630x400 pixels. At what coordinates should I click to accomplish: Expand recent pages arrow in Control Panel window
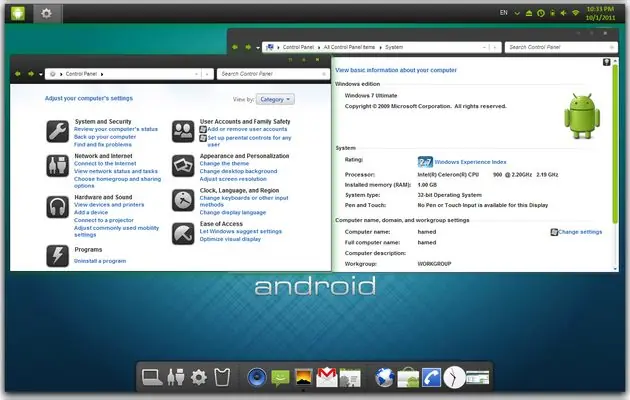pos(41,74)
